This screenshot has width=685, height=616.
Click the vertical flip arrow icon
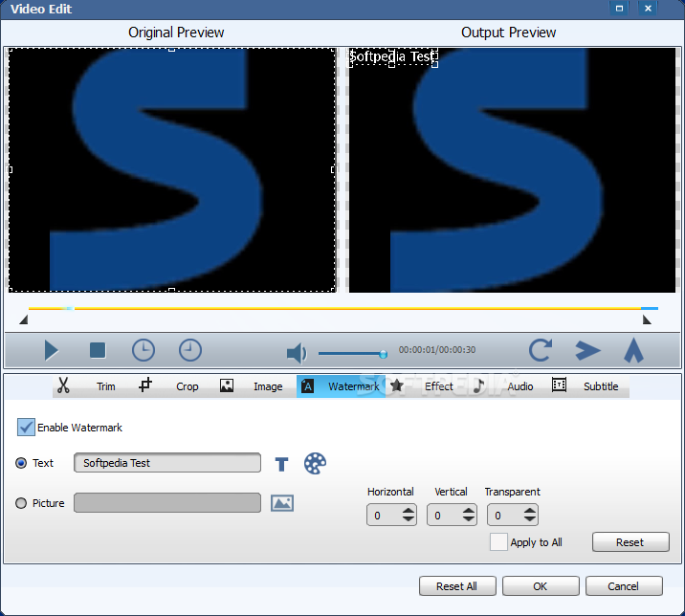633,350
